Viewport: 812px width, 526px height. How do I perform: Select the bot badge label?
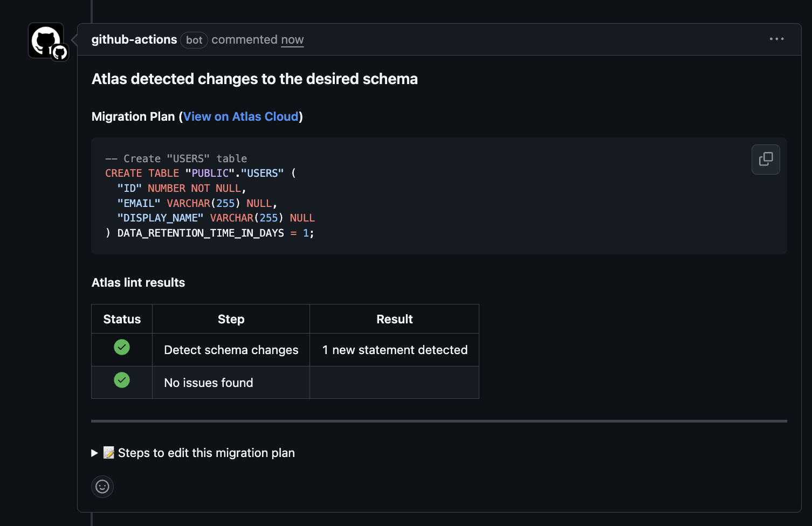[x=194, y=40]
